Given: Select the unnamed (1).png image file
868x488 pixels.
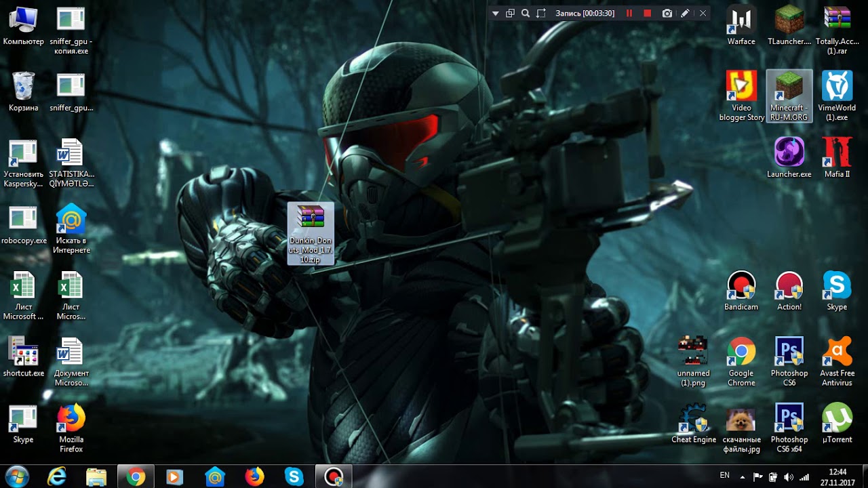Looking at the screenshot, I should tap(694, 362).
